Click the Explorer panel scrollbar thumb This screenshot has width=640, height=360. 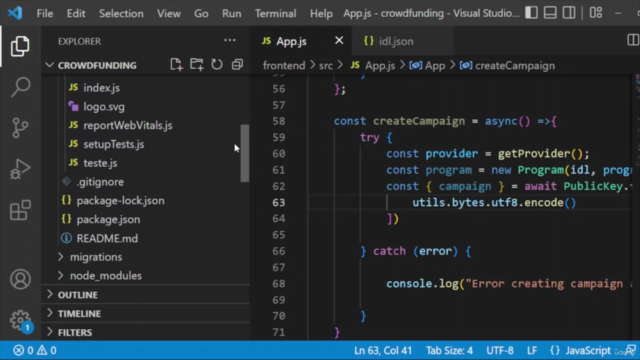tap(244, 153)
